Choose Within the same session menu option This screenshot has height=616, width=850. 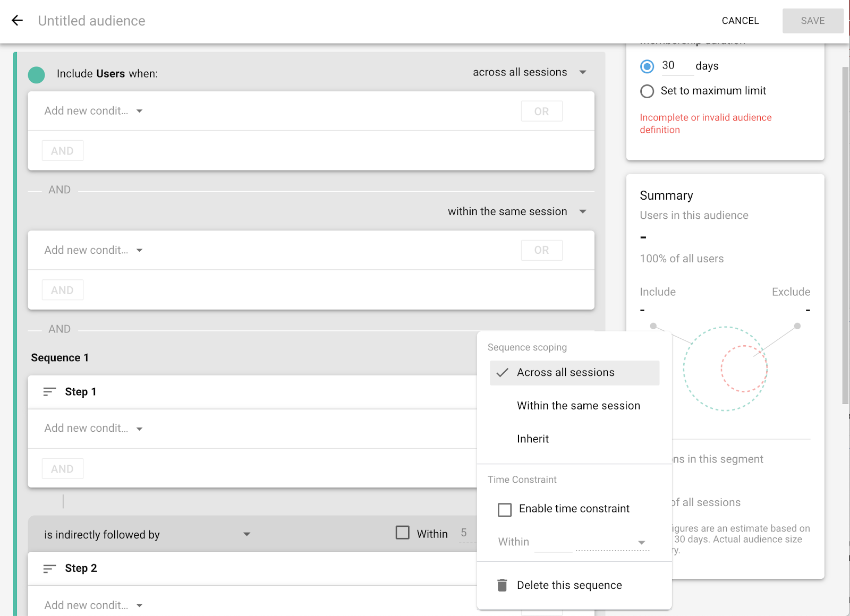[x=578, y=406]
